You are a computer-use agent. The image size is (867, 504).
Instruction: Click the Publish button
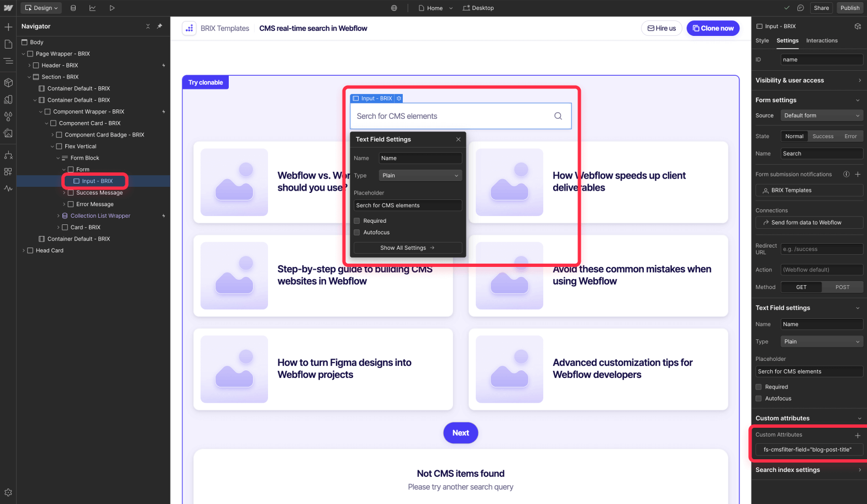[x=850, y=8]
